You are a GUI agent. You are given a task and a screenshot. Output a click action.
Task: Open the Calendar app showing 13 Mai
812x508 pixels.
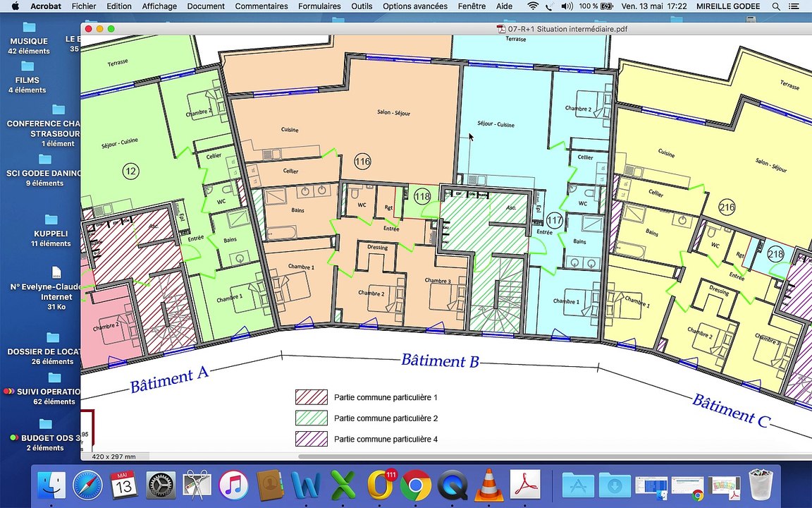[x=123, y=485]
